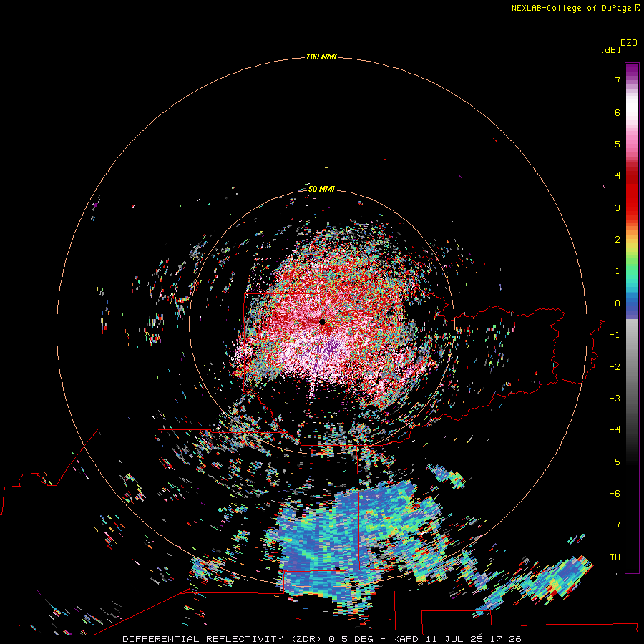Image resolution: width=644 pixels, height=644 pixels.
Task: Click the 1 value on the color scale
Action: point(618,271)
